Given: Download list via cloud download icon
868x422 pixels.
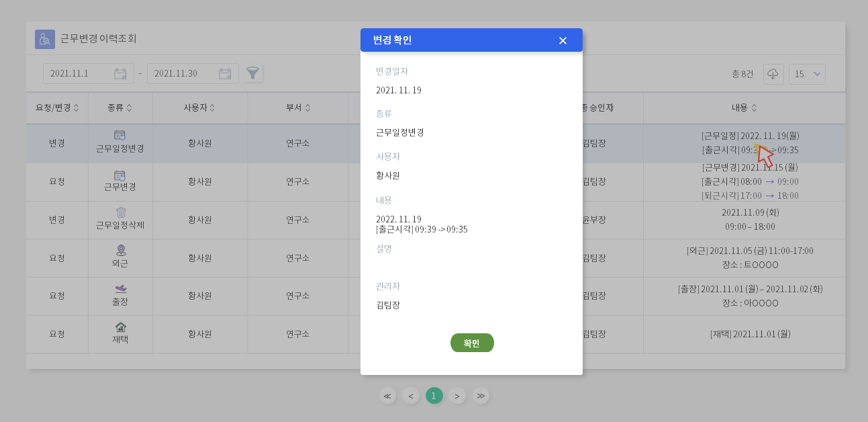Looking at the screenshot, I should 773,74.
